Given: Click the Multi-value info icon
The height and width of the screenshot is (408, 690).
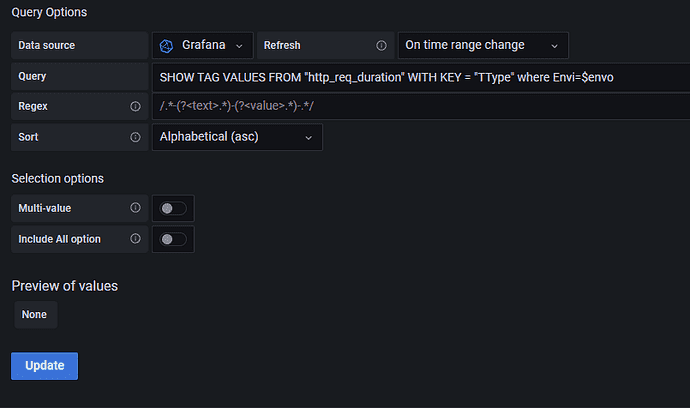Looking at the screenshot, I should pos(135,208).
